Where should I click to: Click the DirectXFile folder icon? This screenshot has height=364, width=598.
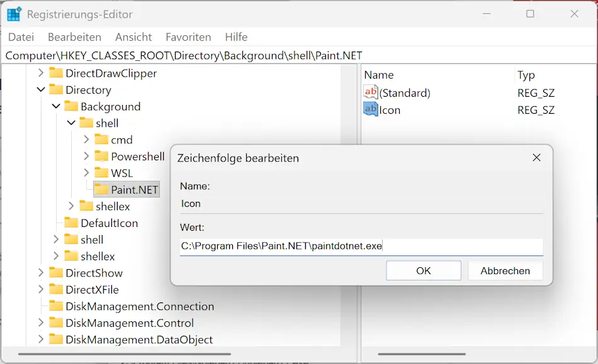click(56, 289)
